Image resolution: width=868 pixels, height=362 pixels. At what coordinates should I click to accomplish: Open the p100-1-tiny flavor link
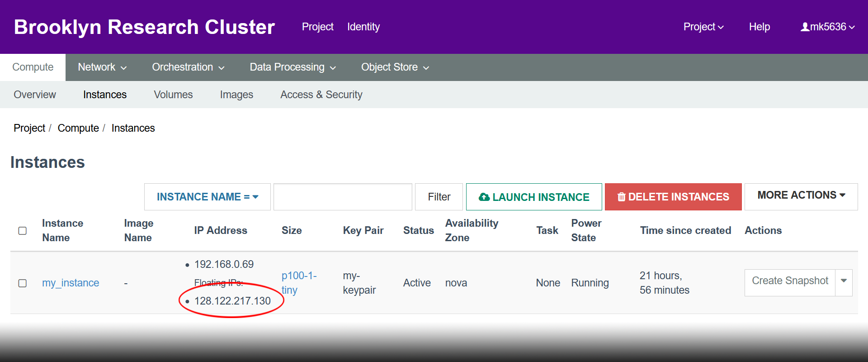click(299, 283)
